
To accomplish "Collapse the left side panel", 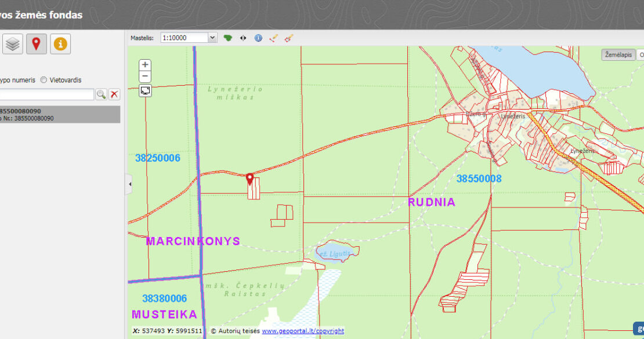I will [129, 184].
